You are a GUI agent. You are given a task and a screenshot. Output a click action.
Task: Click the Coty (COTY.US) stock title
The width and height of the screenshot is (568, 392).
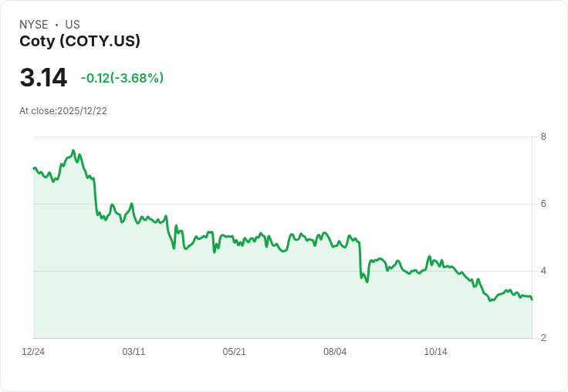79,41
